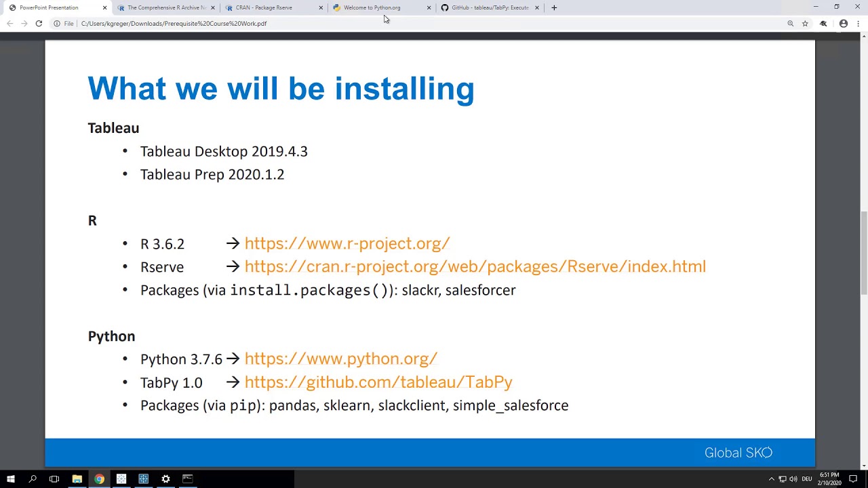Close the Comprehensive R Archive tab
Screen dimensions: 868x488
tap(213, 7)
